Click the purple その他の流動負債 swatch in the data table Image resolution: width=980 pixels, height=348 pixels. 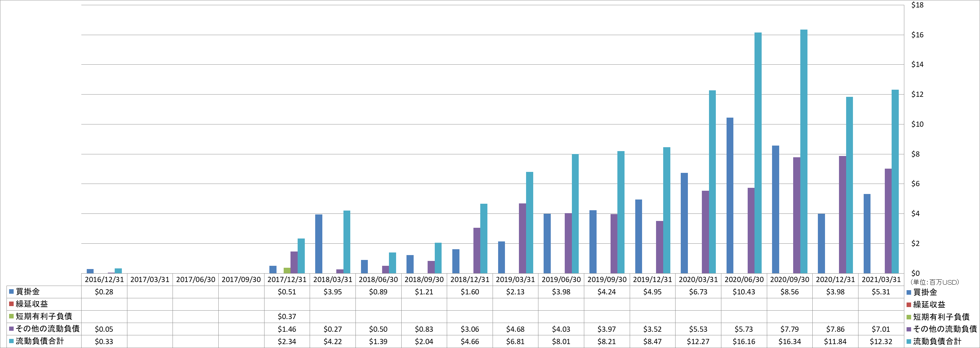[x=11, y=329]
